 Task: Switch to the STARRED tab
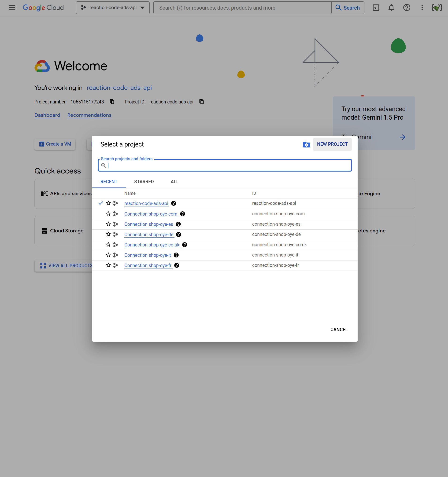coord(144,182)
